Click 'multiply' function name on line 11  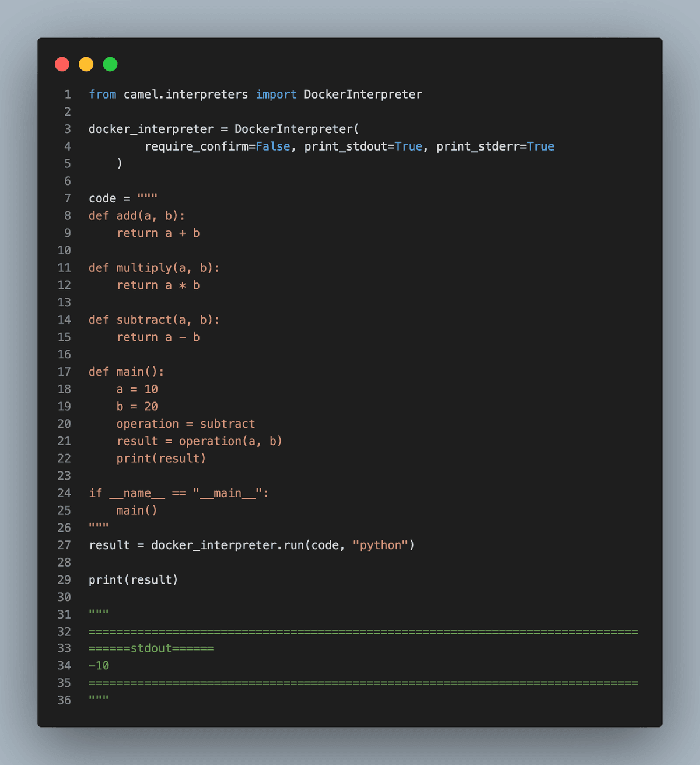pos(144,268)
